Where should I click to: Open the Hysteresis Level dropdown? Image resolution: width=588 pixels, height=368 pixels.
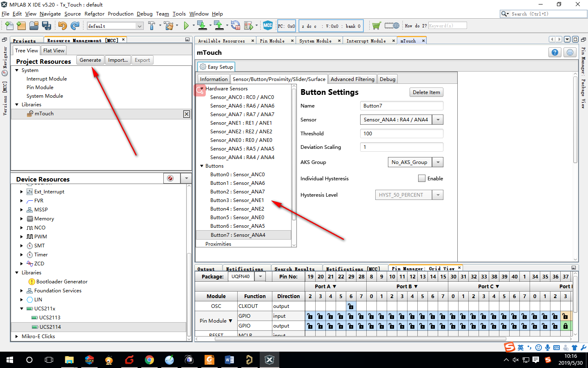pyautogui.click(x=438, y=195)
